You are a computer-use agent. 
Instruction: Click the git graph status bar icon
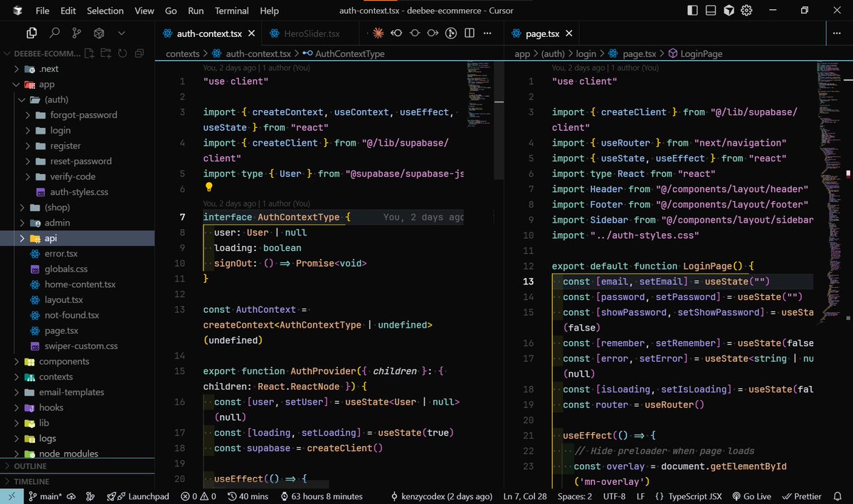pos(90,496)
